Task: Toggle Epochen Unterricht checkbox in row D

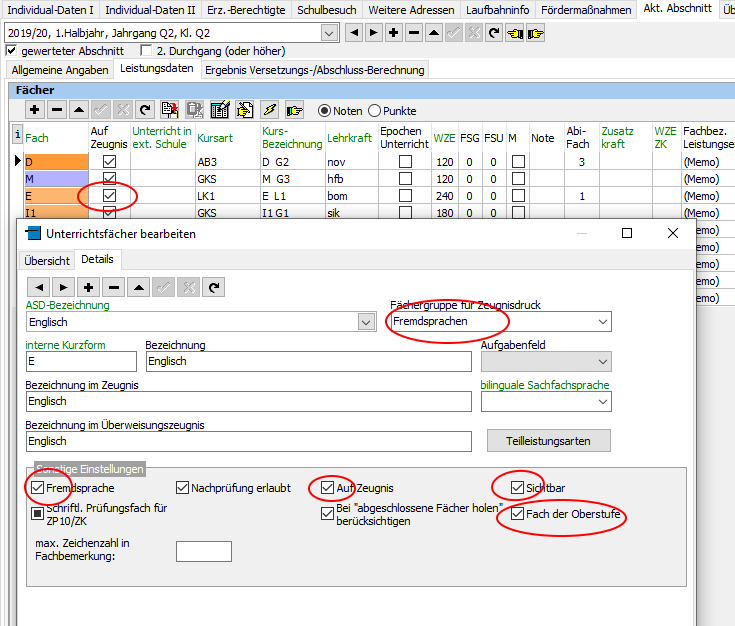Action: [405, 161]
